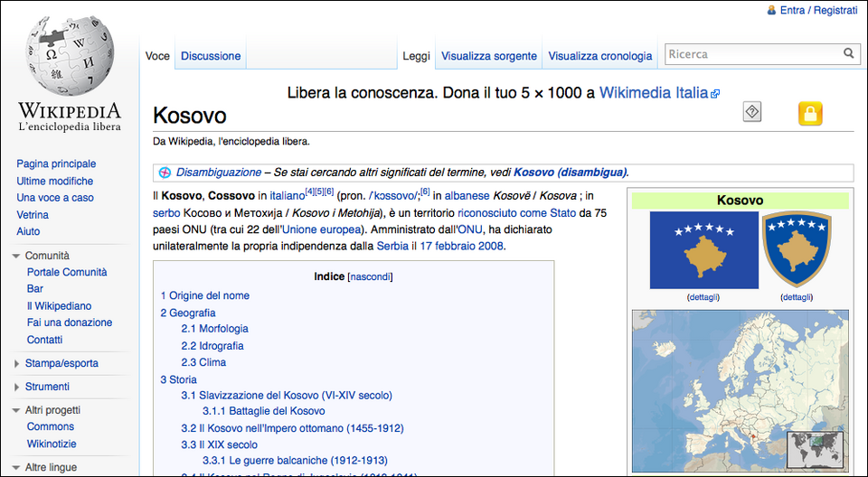Collapse the Altre lingue sidebar section
The height and width of the screenshot is (477, 868).
16,468
